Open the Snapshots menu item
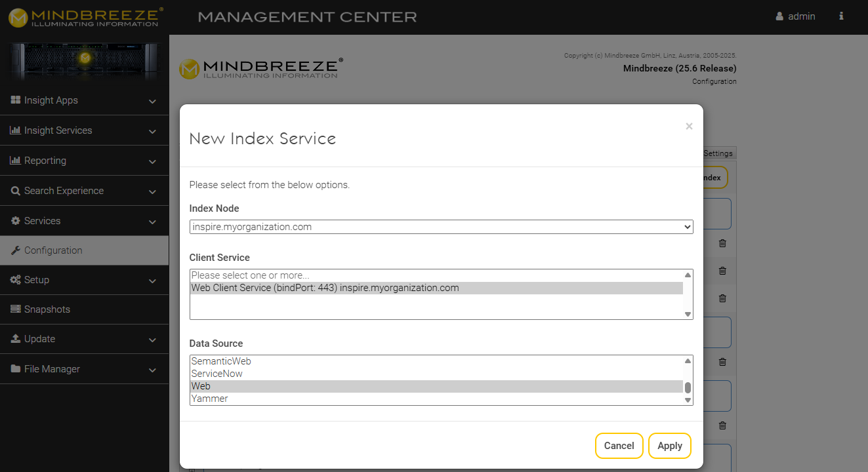Viewport: 868px width, 472px height. click(x=84, y=309)
